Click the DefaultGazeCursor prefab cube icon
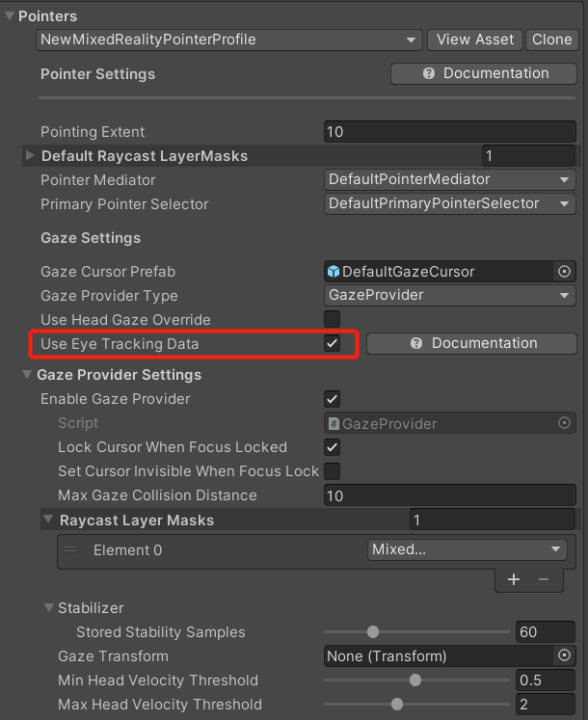Screen dimensions: 588x720 (334, 272)
